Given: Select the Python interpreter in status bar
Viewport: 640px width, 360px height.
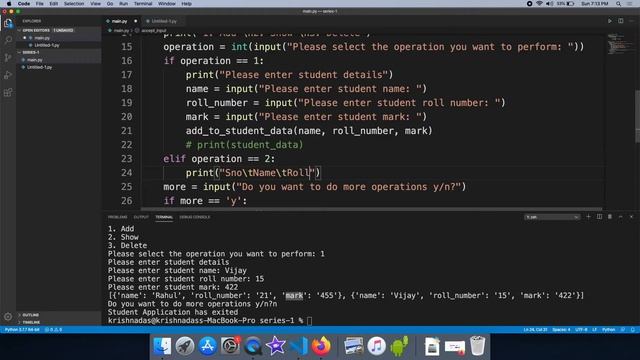Looking at the screenshot, I should click(x=22, y=329).
